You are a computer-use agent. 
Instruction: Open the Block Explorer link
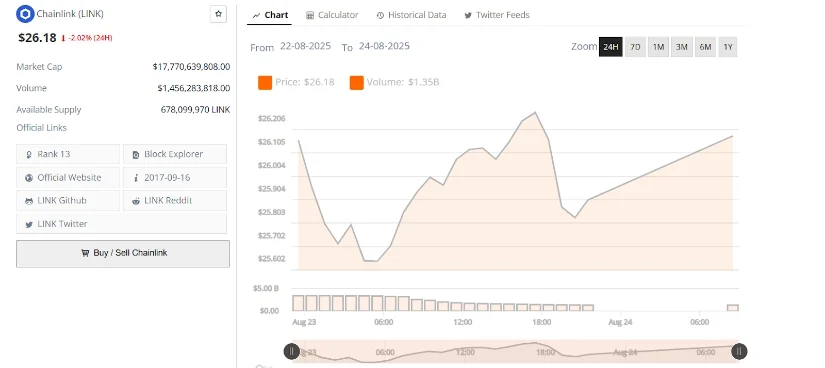[175, 154]
